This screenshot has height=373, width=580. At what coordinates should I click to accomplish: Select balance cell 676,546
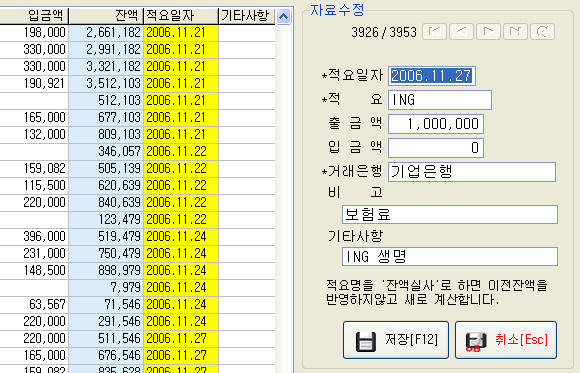coord(106,356)
